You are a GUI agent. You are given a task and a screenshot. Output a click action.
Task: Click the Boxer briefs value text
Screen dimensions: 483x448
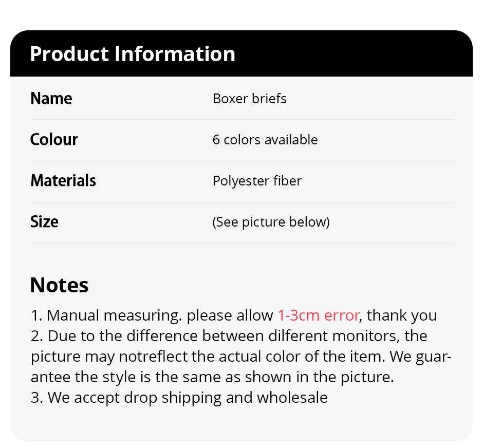click(x=250, y=98)
